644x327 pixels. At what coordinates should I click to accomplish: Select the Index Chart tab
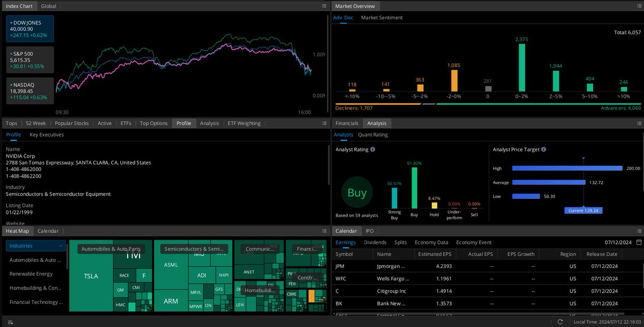19,6
